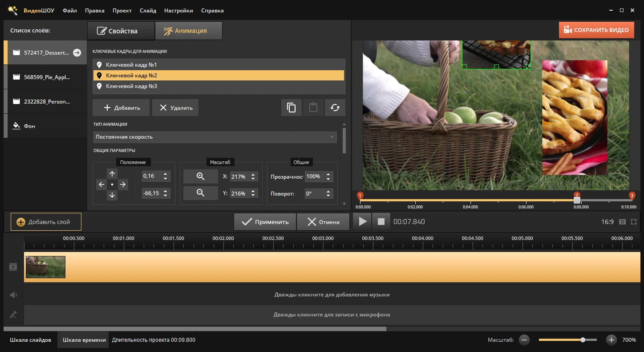Click Добавить слой button
The height and width of the screenshot is (352, 644).
click(x=46, y=222)
